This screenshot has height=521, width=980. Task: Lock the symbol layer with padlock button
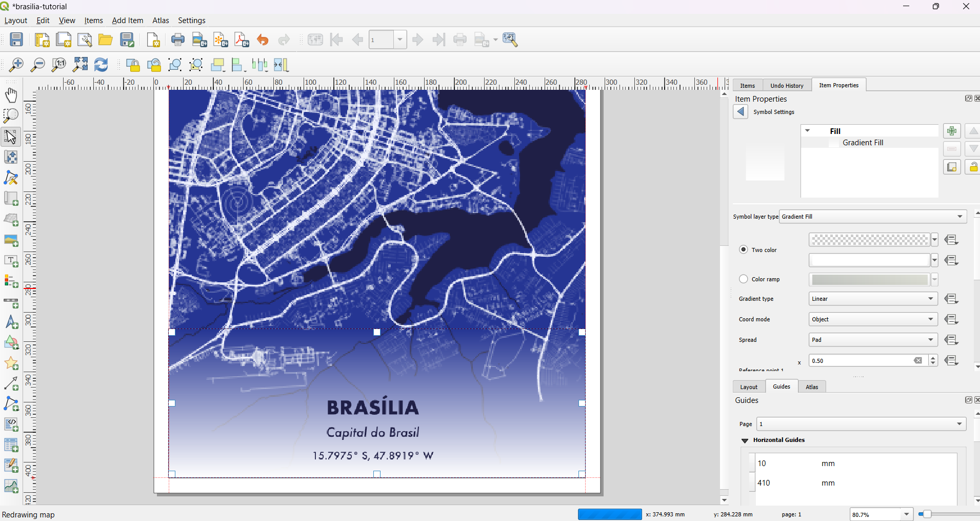(x=973, y=167)
